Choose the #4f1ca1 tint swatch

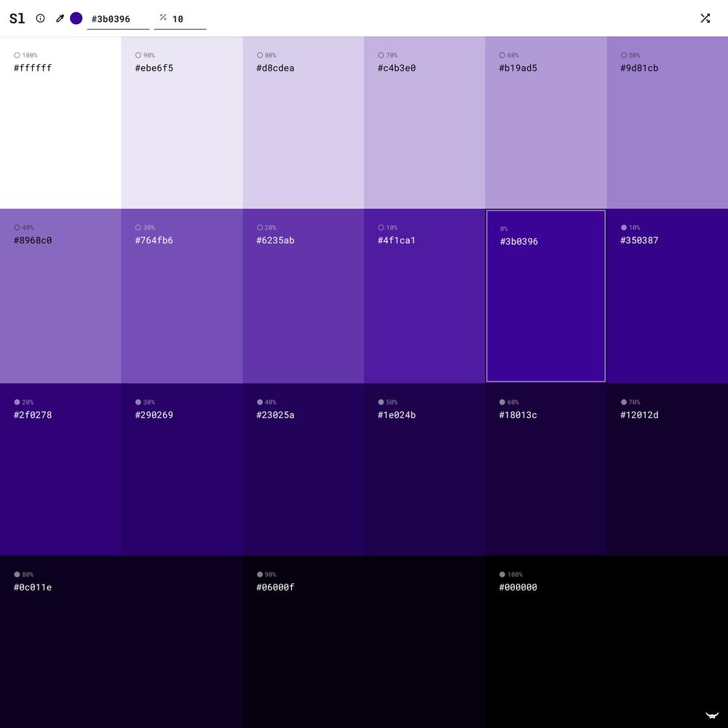[x=425, y=296]
